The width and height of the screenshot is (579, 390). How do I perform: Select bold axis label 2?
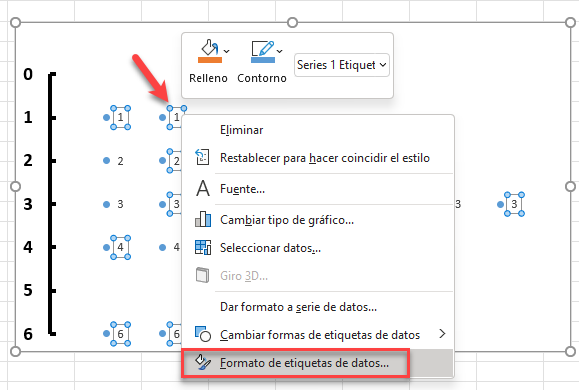tap(28, 161)
